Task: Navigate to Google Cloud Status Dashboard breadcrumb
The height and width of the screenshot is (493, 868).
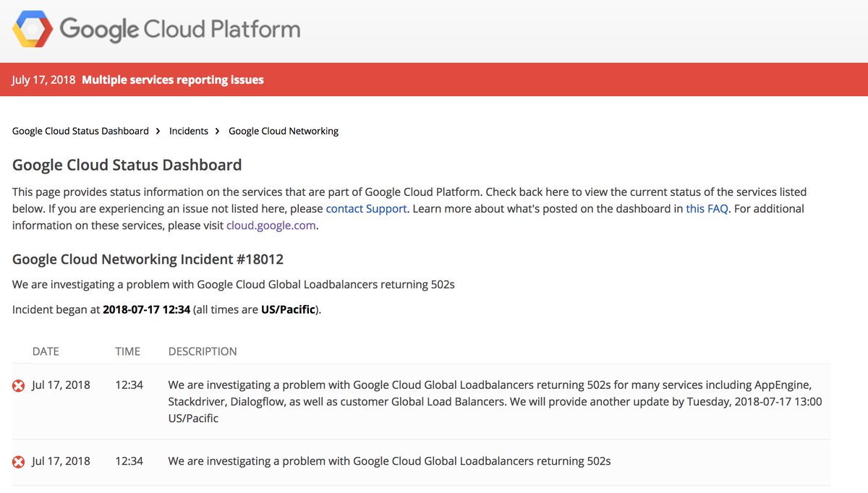Action: pos(79,131)
